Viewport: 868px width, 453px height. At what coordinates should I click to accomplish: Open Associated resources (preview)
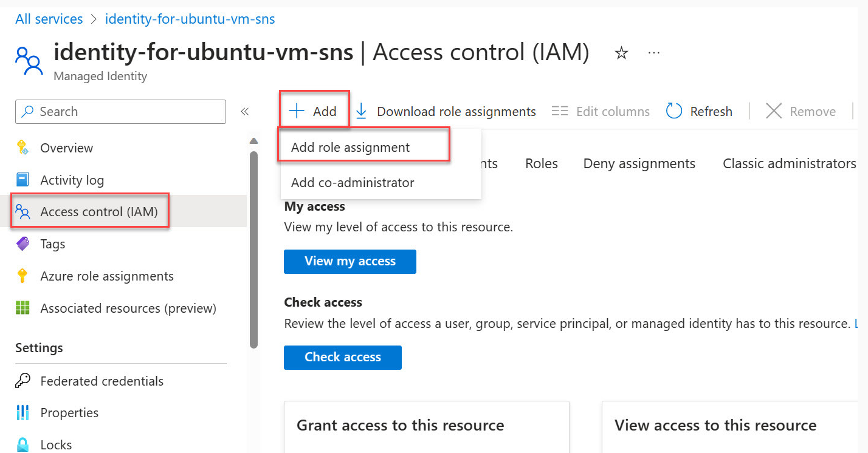click(x=128, y=308)
